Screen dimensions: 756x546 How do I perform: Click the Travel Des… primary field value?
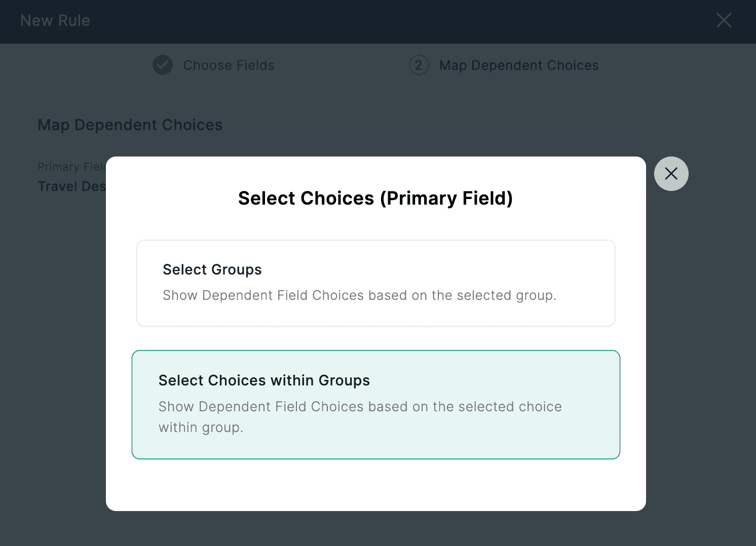coord(71,186)
